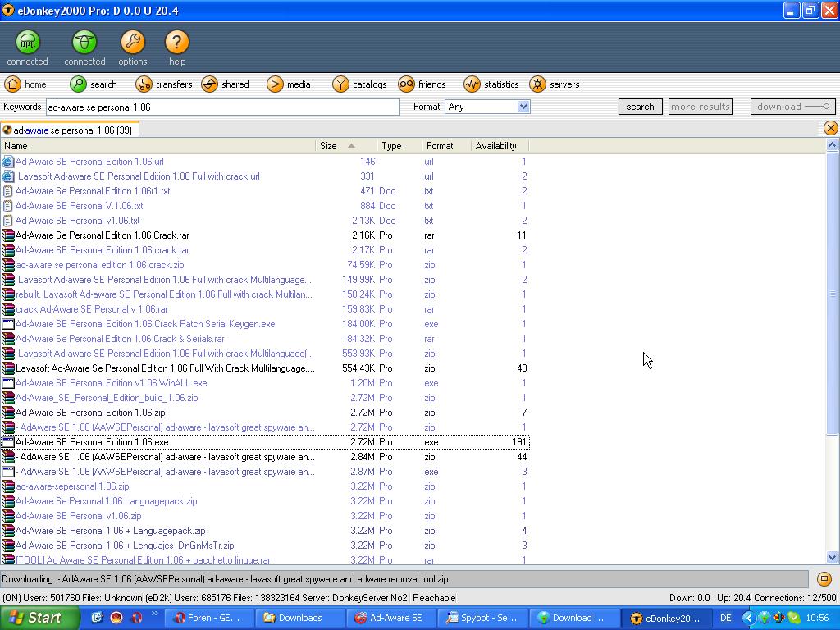This screenshot has height=630, width=840.
Task: Click the download button
Action: point(793,107)
